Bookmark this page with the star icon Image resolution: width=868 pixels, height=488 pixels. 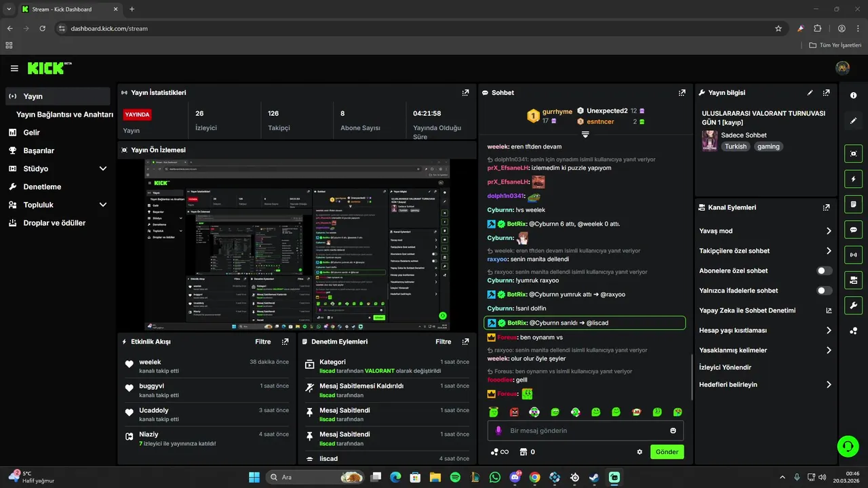click(x=778, y=28)
